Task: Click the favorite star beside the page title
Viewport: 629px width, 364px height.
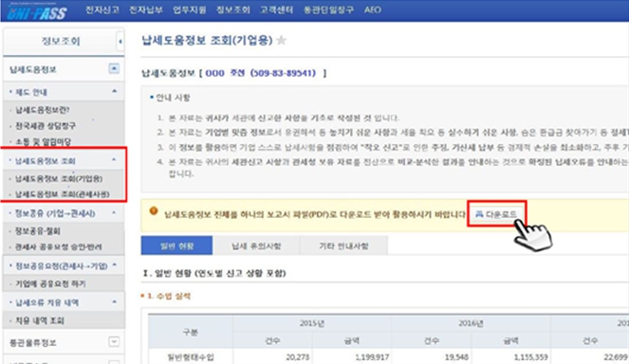Action: point(282,40)
